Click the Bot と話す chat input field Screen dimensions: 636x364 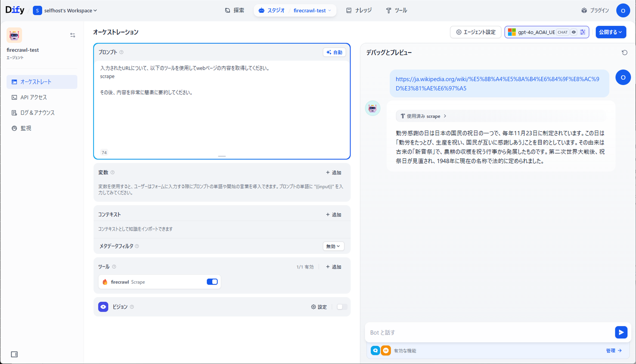(488, 332)
